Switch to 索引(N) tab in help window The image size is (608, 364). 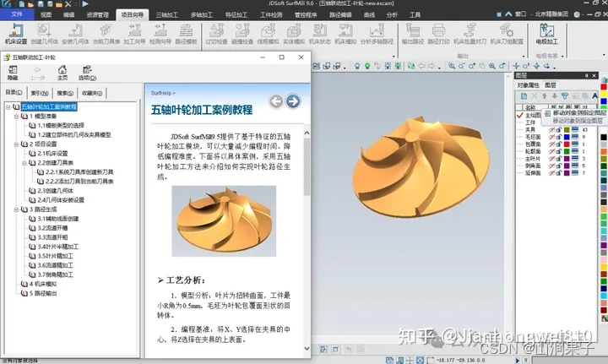(40, 93)
